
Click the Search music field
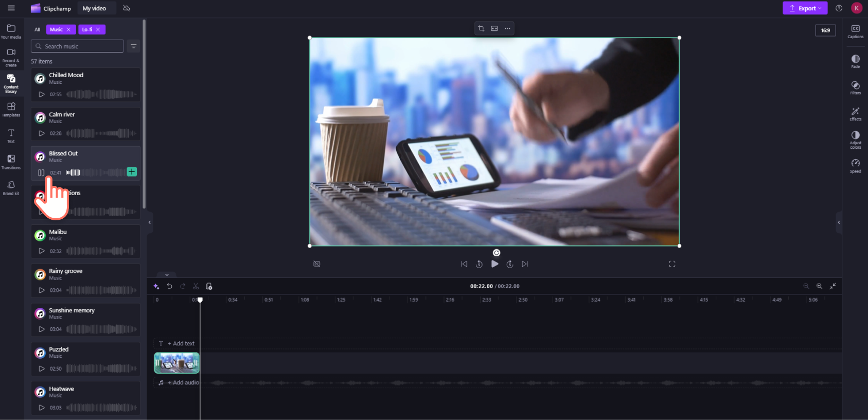point(77,46)
